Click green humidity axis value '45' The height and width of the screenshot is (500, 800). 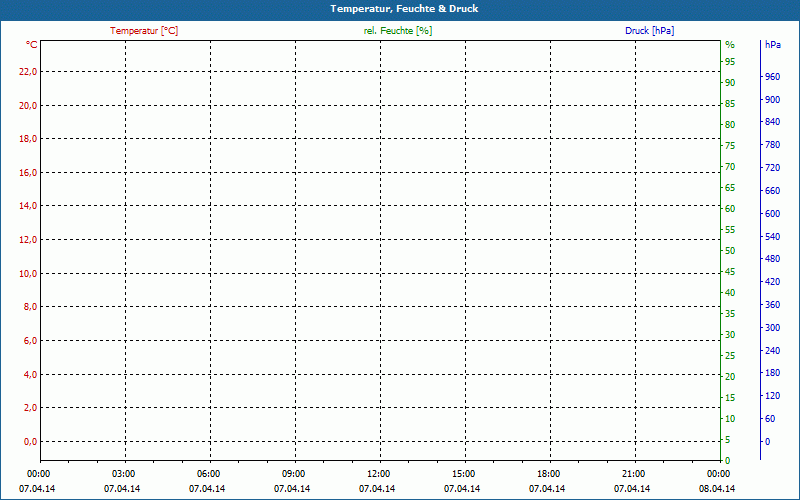coord(730,272)
